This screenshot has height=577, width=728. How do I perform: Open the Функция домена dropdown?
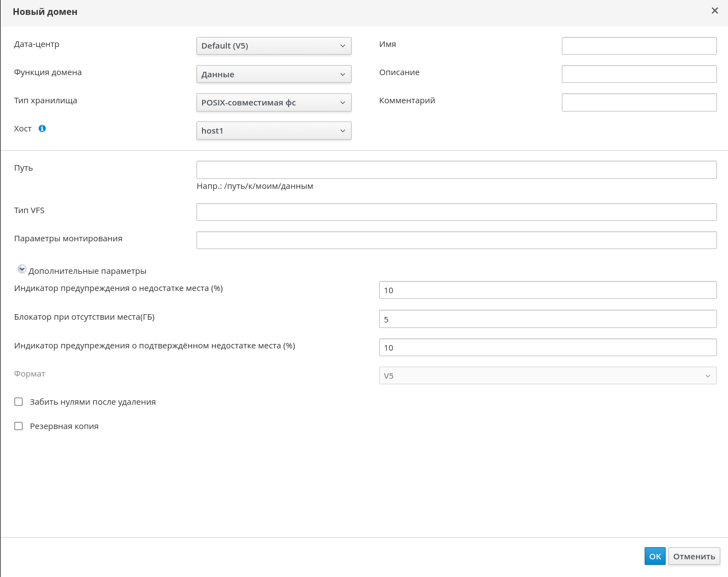point(274,74)
